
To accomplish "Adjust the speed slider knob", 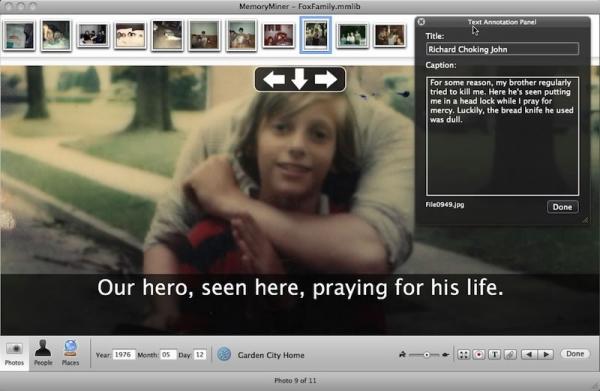I will coord(427,355).
